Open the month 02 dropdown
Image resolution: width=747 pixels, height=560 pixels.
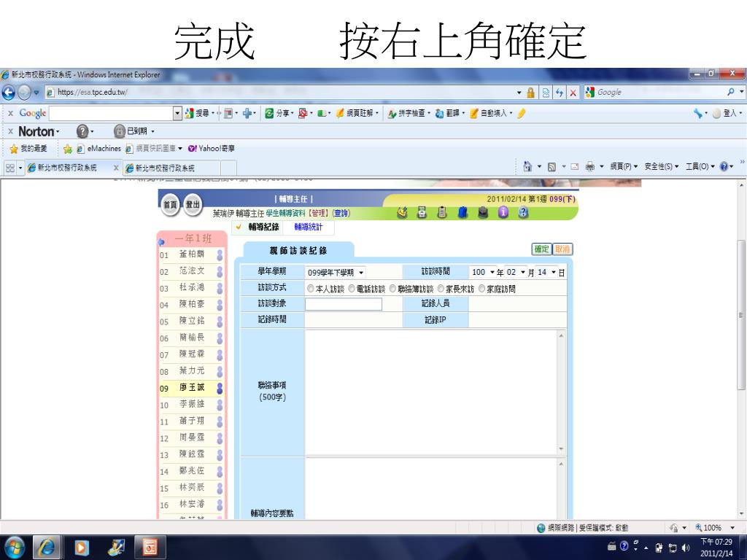click(x=516, y=272)
